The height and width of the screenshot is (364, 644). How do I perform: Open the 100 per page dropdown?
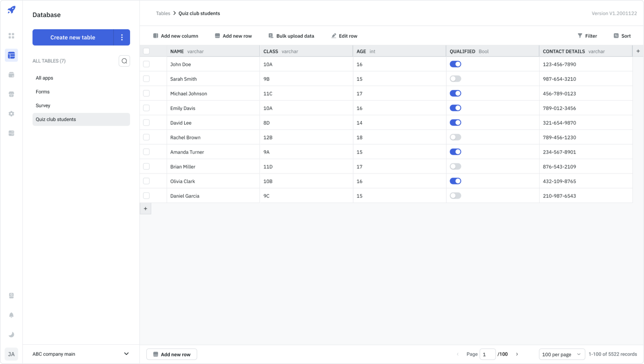pyautogui.click(x=562, y=354)
